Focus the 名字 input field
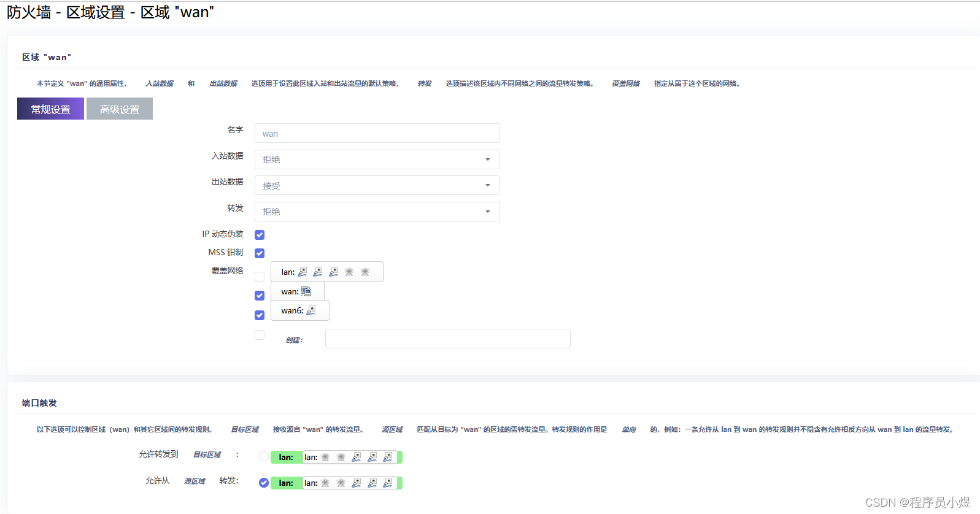The height and width of the screenshot is (514, 980). pyautogui.click(x=377, y=133)
